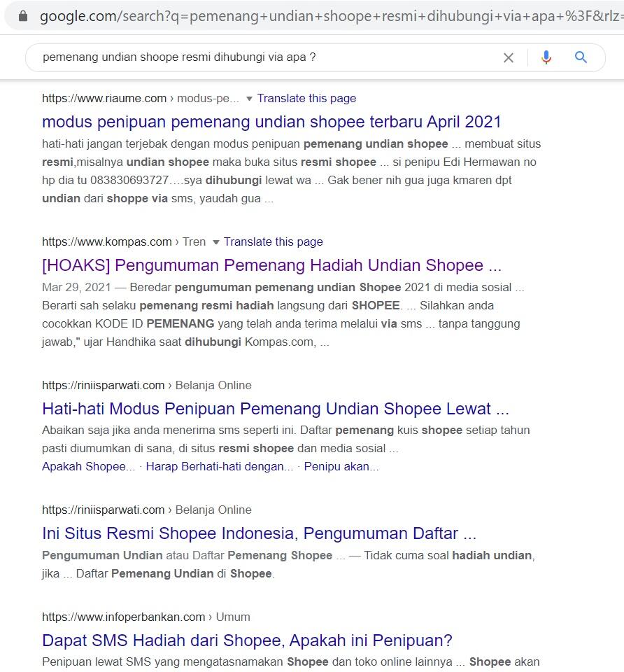Click the riniisparwati.com breadcrumb above 'Hati-hati Modus'

(146, 385)
